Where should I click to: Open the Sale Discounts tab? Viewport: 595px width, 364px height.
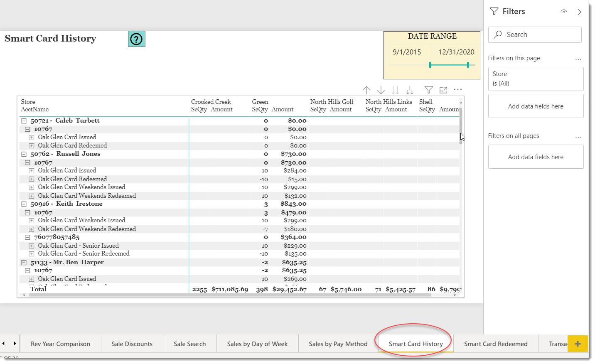(x=132, y=344)
